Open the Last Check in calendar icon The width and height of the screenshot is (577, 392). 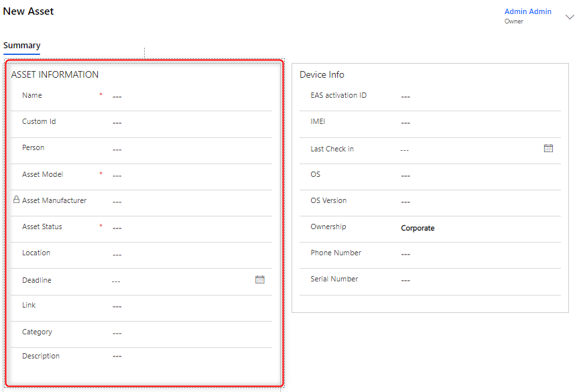(x=548, y=148)
